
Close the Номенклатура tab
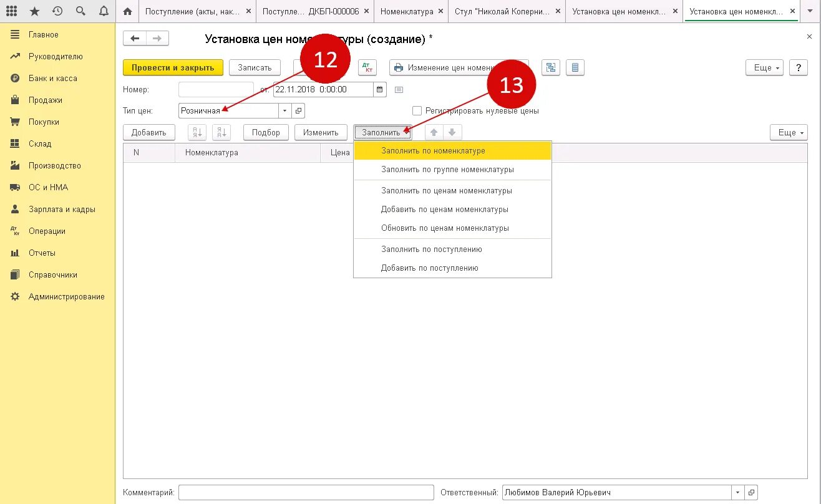pyautogui.click(x=440, y=12)
